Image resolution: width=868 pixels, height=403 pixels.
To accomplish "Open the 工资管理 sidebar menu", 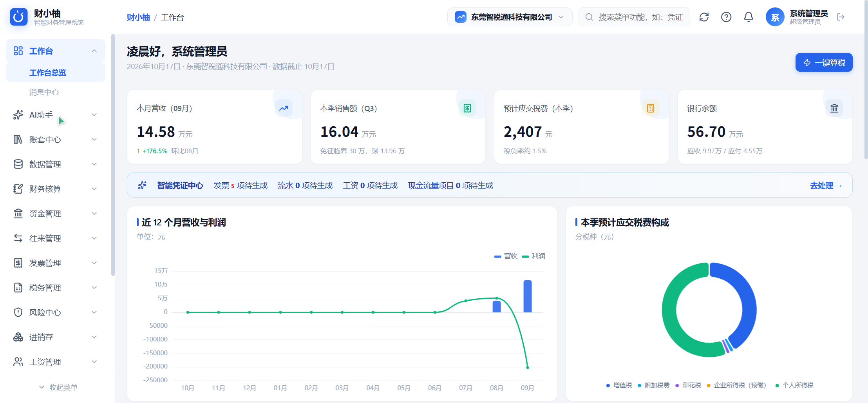I will 56,361.
